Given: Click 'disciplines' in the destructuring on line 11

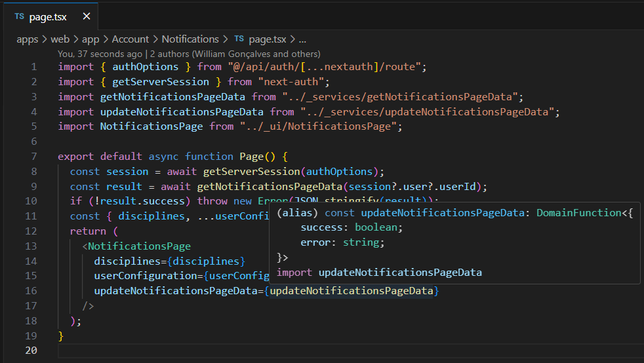Looking at the screenshot, I should (x=151, y=216).
